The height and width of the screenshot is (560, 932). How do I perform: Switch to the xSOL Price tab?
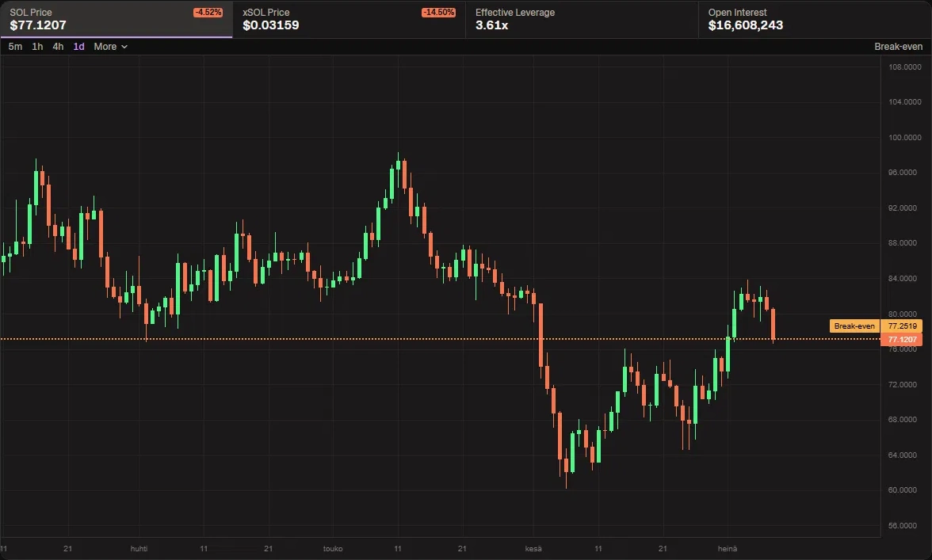tap(349, 19)
